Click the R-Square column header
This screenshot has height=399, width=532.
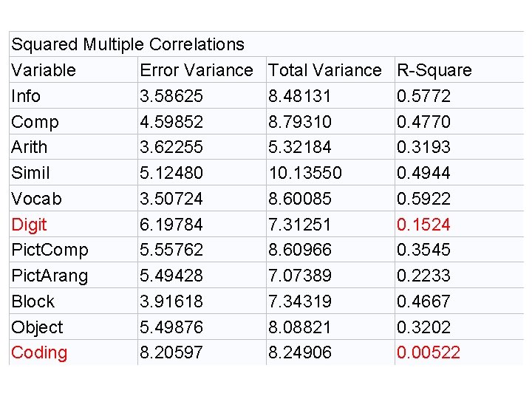434,70
